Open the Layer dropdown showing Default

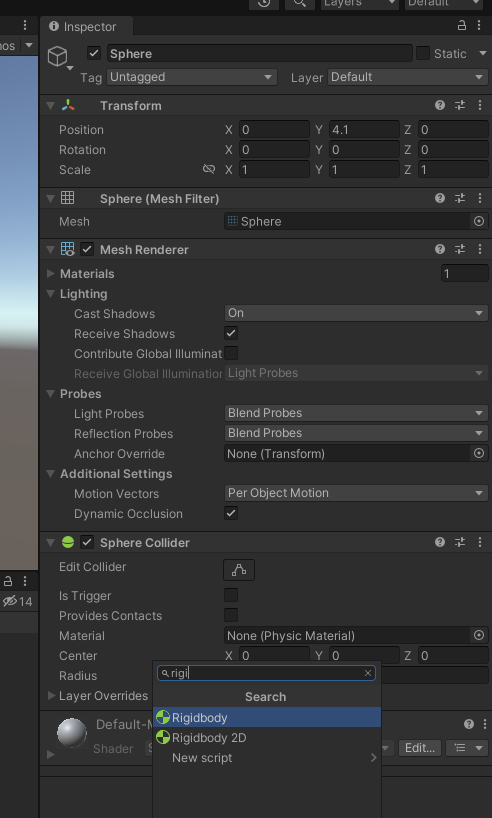click(407, 77)
